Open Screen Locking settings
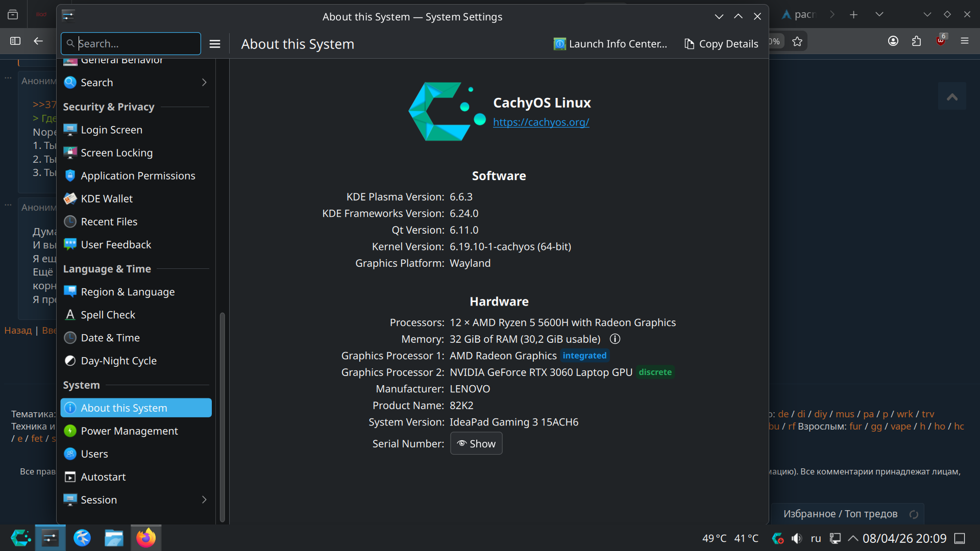The image size is (980, 551). [135, 153]
